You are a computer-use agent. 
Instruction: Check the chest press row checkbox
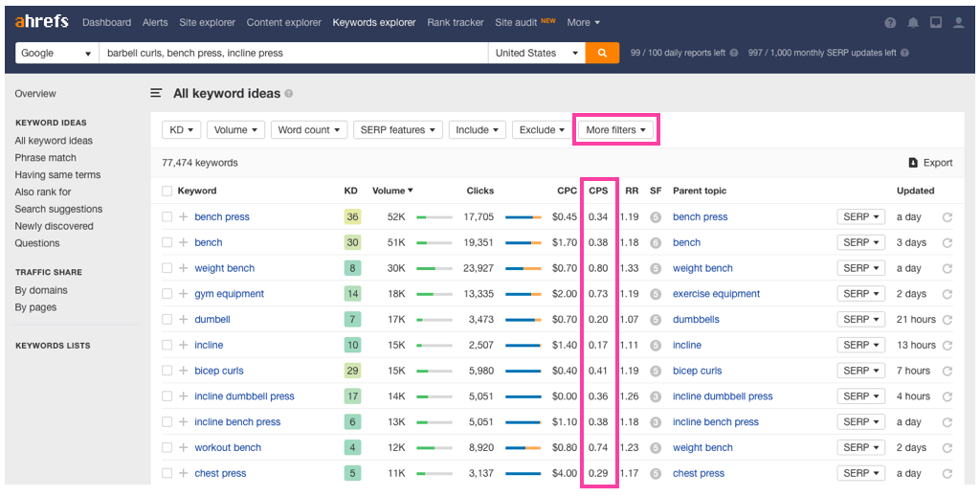167,473
